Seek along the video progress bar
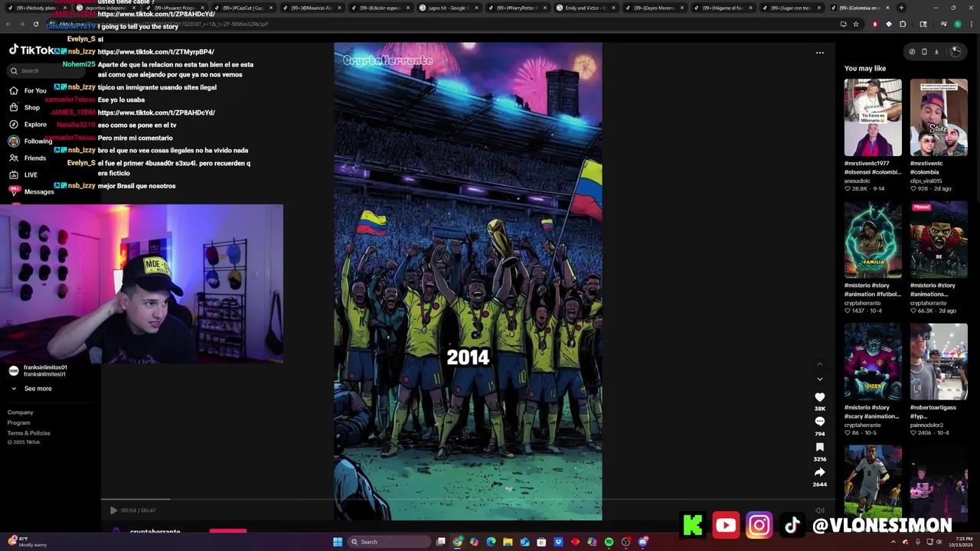The image size is (980, 551). point(468,500)
